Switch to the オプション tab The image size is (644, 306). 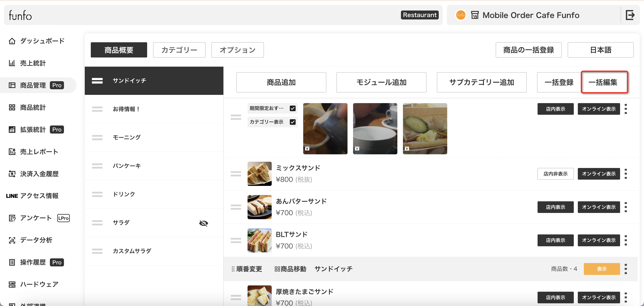coord(237,50)
